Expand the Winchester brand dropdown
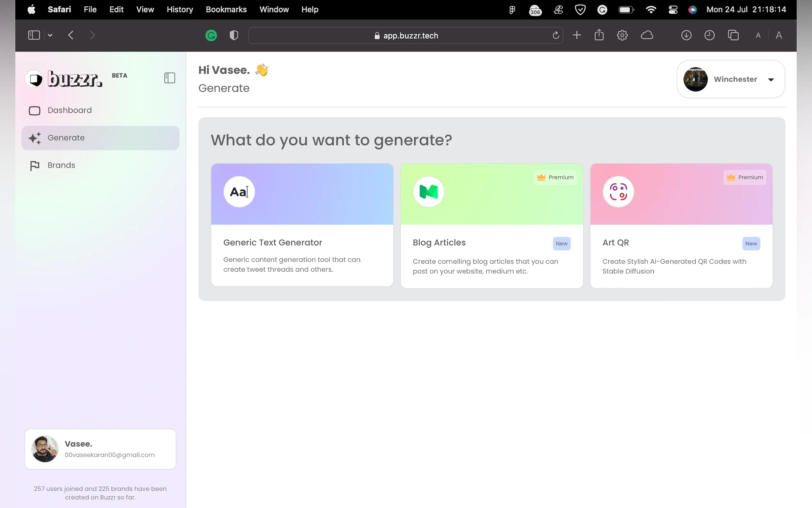This screenshot has width=812, height=508. (x=771, y=80)
